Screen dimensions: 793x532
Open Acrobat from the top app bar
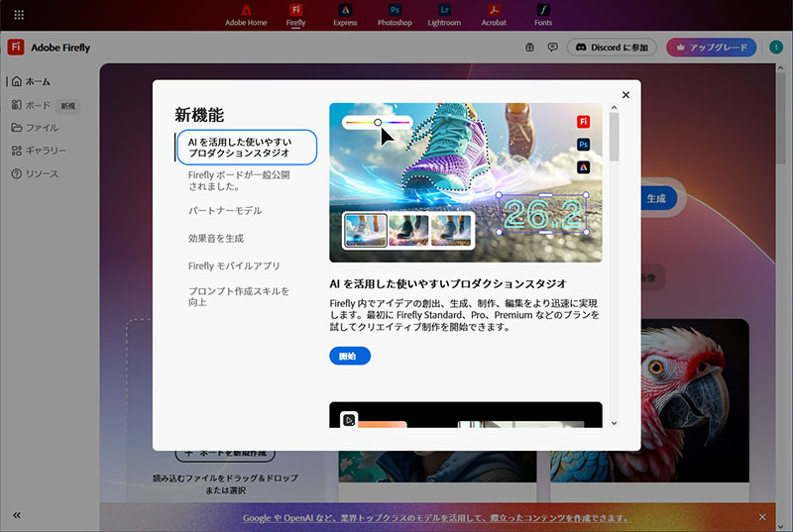click(x=494, y=15)
